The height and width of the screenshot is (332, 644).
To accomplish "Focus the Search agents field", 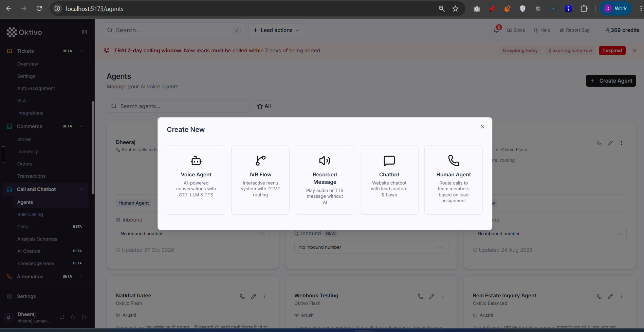I will click(178, 106).
